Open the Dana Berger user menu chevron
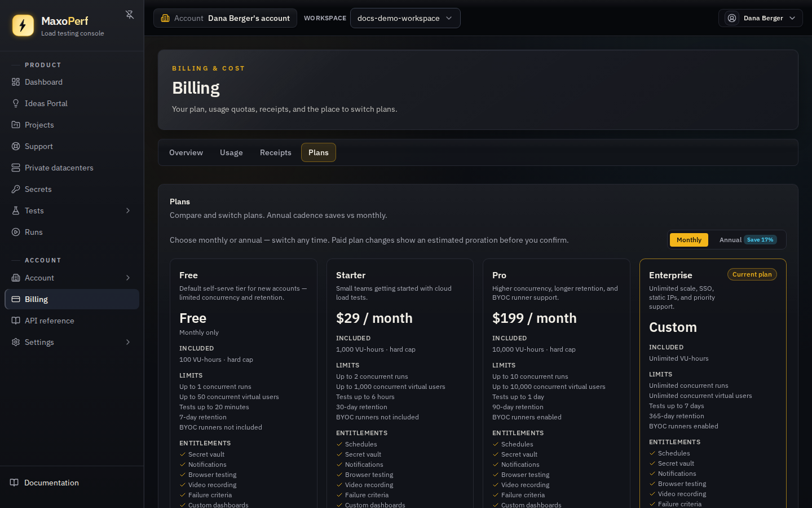This screenshot has height=508, width=812. tap(792, 18)
